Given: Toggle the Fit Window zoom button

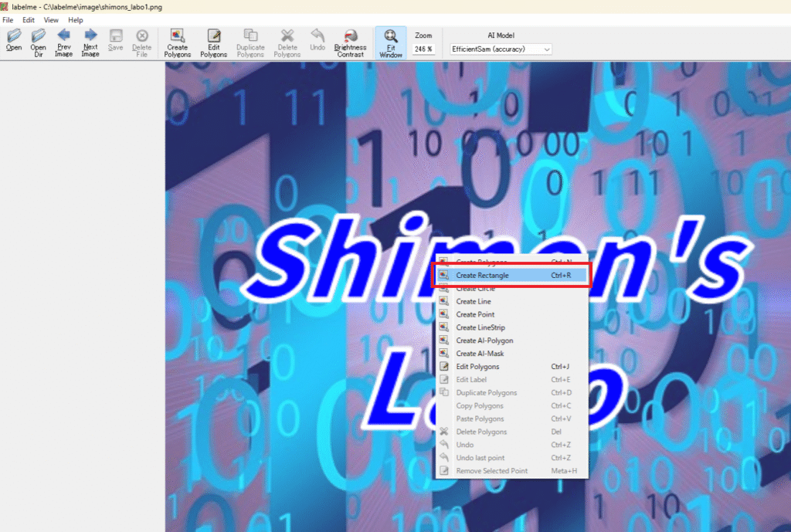Looking at the screenshot, I should [391, 42].
